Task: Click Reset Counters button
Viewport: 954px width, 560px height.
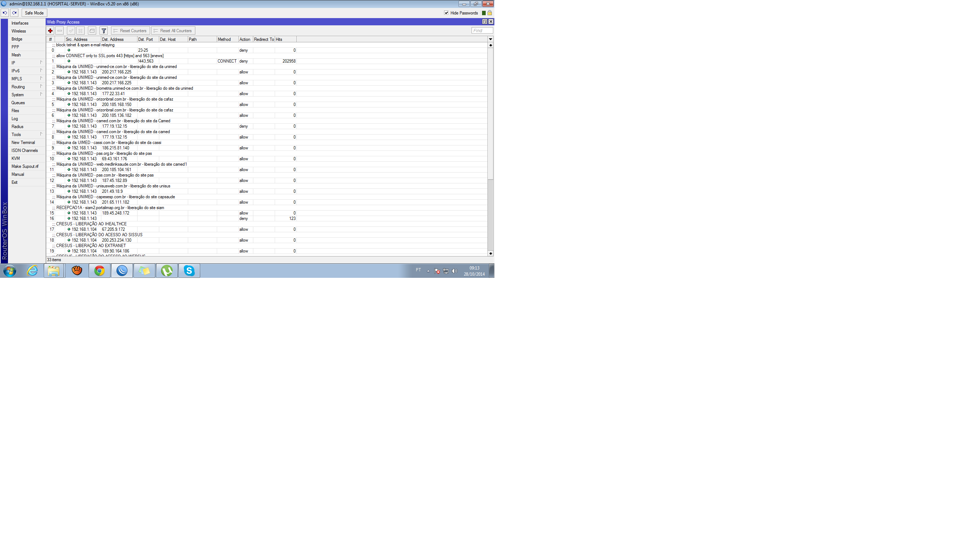Action: (130, 31)
